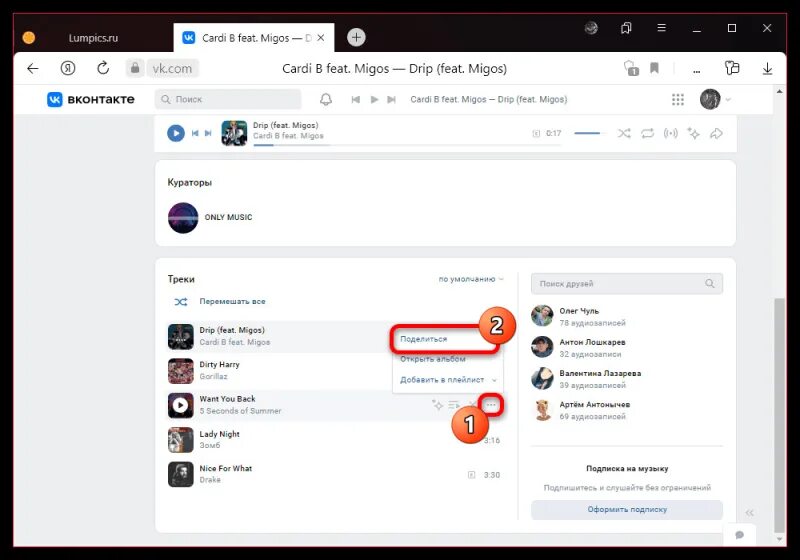The width and height of the screenshot is (800, 560).
Task: Open artist Gorillaz link
Action: tap(213, 376)
